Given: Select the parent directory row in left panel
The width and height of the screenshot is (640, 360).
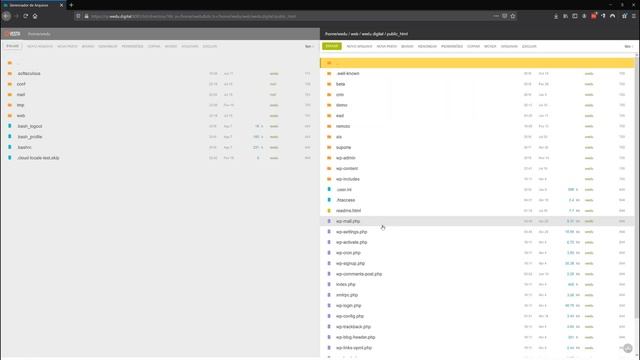Looking at the screenshot, I should point(160,63).
